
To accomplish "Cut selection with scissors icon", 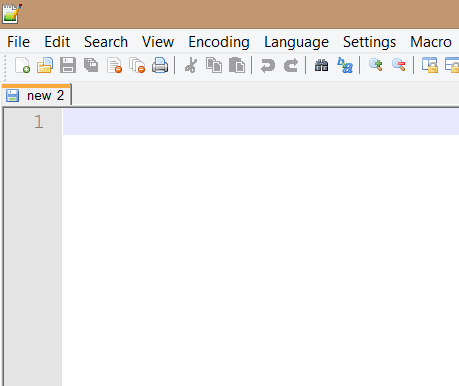I will tap(191, 65).
